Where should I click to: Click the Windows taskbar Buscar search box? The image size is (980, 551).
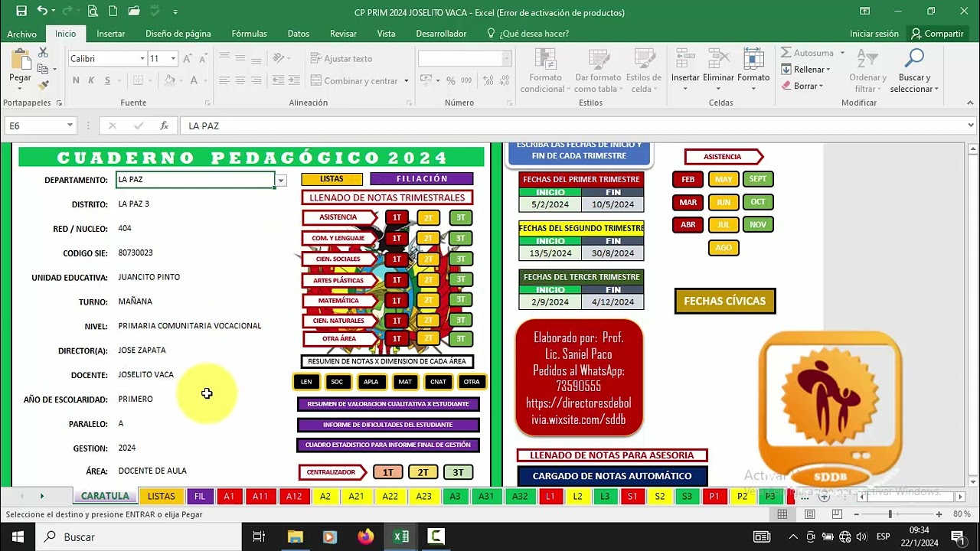tap(138, 536)
